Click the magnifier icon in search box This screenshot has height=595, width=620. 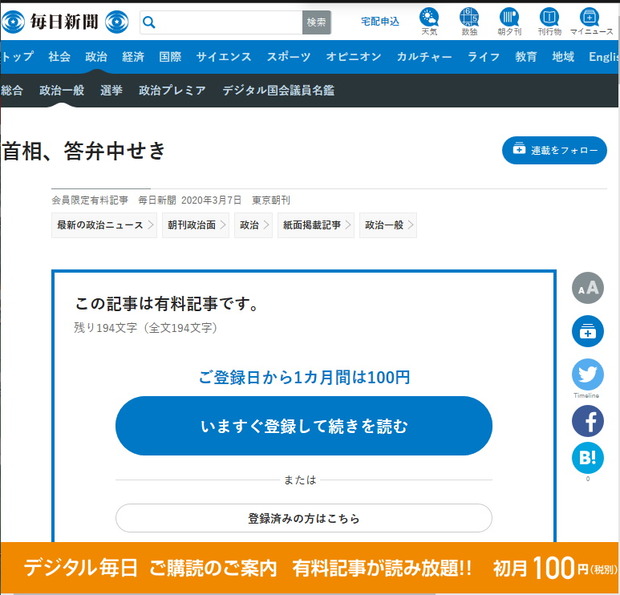coord(149,22)
